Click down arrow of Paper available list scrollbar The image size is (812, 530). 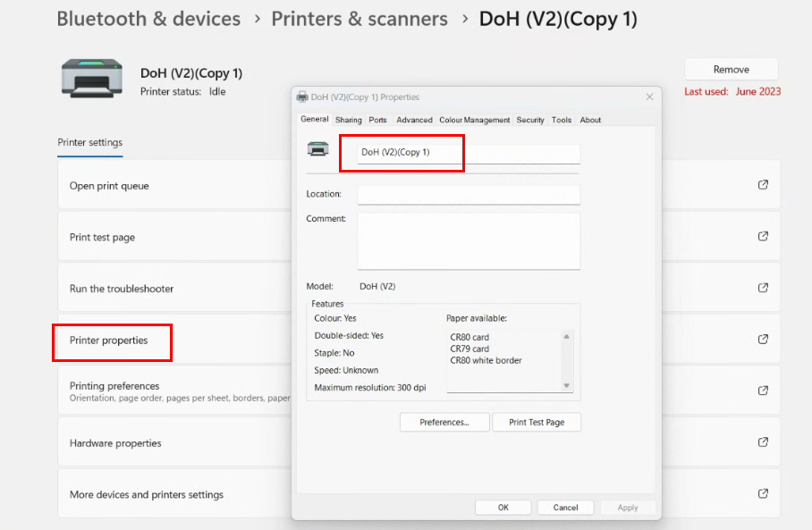coord(567,385)
